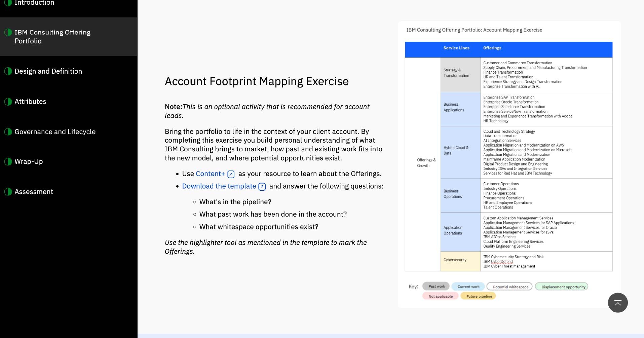Viewport: 644px width, 338px height.
Task: Click the Future pipeline key swatch
Action: pos(479,296)
